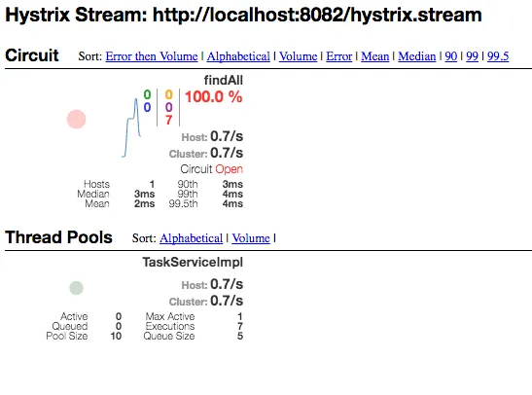Click the 90th latency value 3ms
The image size is (532, 395).
[x=232, y=184]
